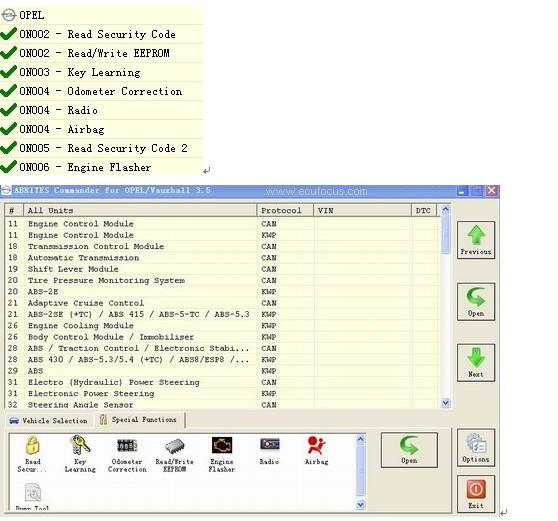Select Engine Control Module CAN row
Viewport: 558px width, 521px height.
coord(222,224)
